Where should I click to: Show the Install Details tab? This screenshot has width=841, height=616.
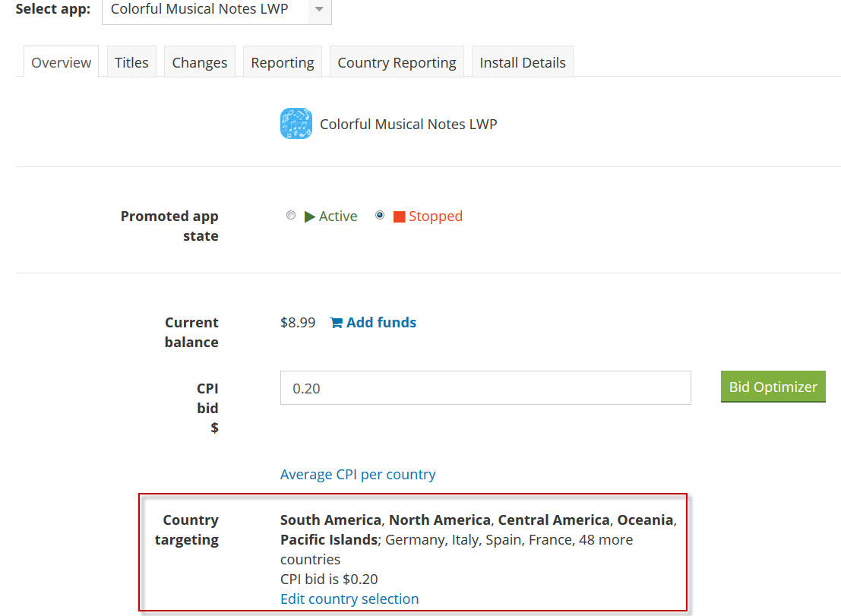click(523, 62)
